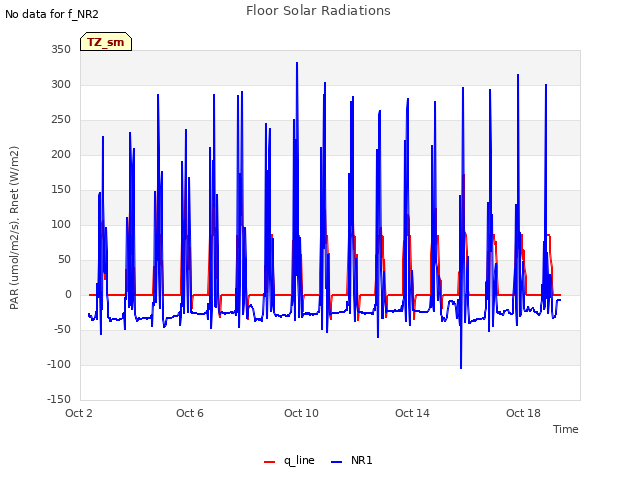640x480 pixels.
Task: Click the 0 y-axis tick label
Action: pos(68,295)
